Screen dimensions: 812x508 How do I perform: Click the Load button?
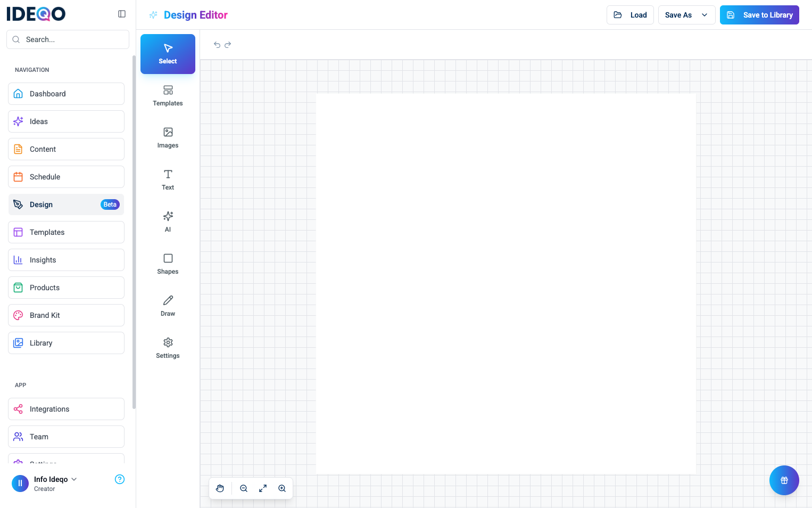click(630, 14)
